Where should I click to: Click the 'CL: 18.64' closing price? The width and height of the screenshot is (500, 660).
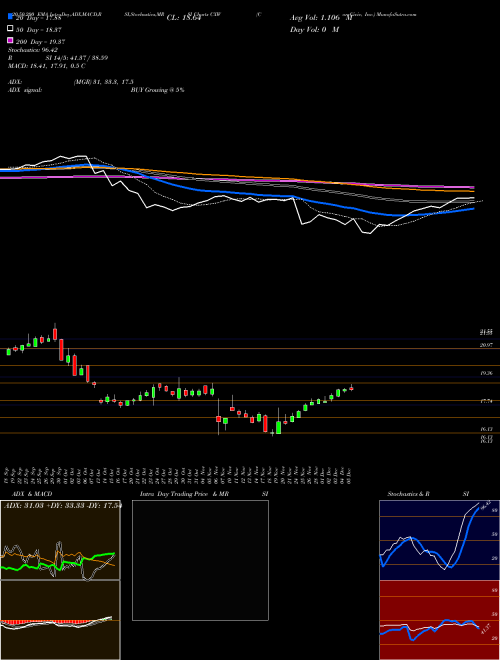pyautogui.click(x=183, y=18)
